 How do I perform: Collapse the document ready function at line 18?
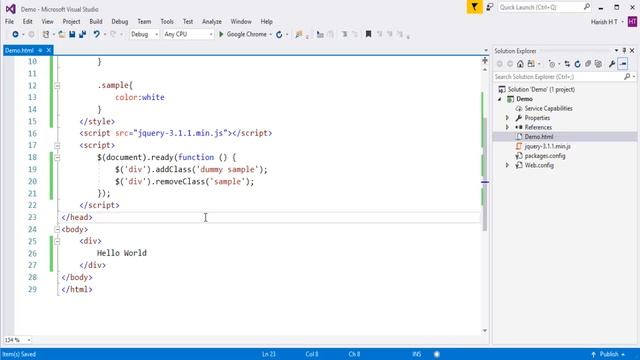click(57, 158)
